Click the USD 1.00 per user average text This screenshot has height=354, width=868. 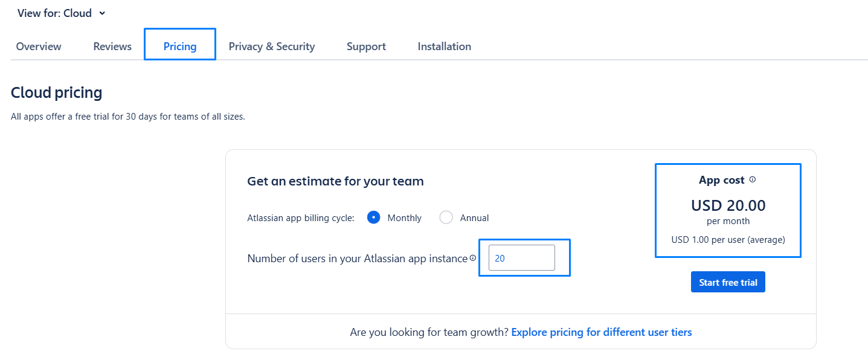(728, 240)
